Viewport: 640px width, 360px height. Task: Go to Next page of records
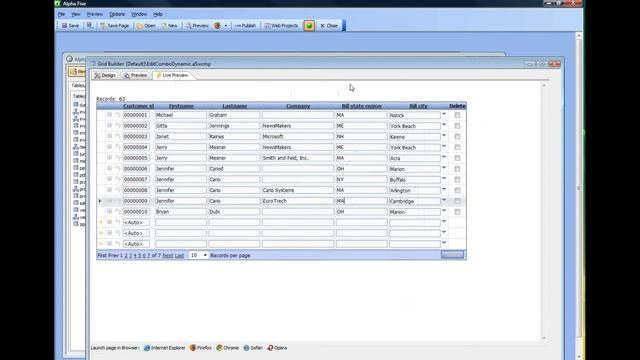click(167, 256)
